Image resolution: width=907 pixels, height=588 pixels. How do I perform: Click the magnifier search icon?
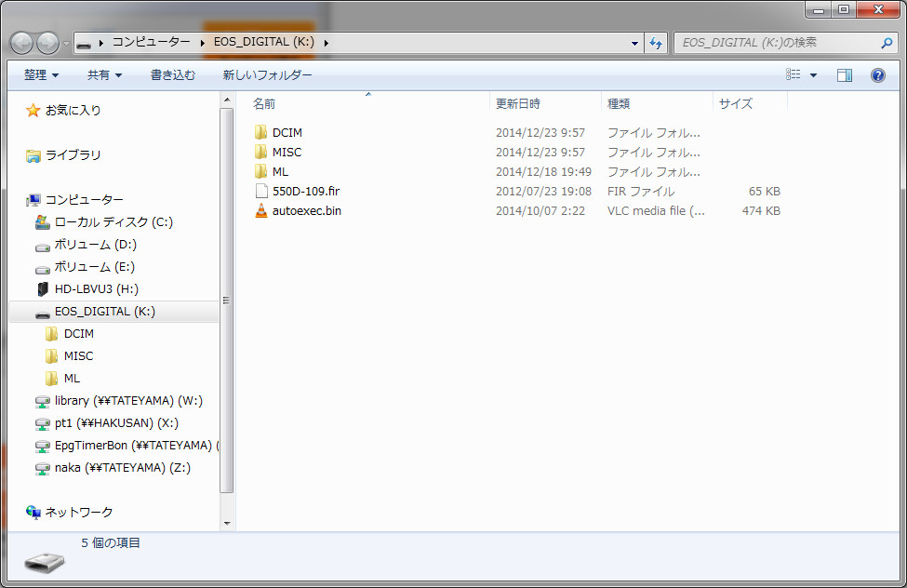click(887, 43)
